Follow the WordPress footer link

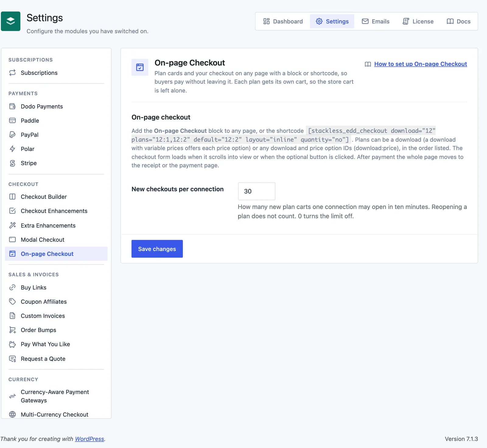coord(89,439)
